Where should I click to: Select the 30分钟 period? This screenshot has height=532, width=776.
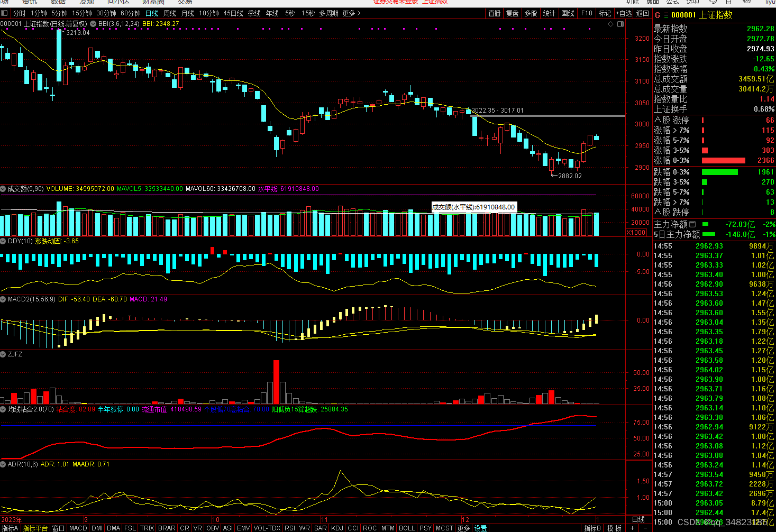106,13
